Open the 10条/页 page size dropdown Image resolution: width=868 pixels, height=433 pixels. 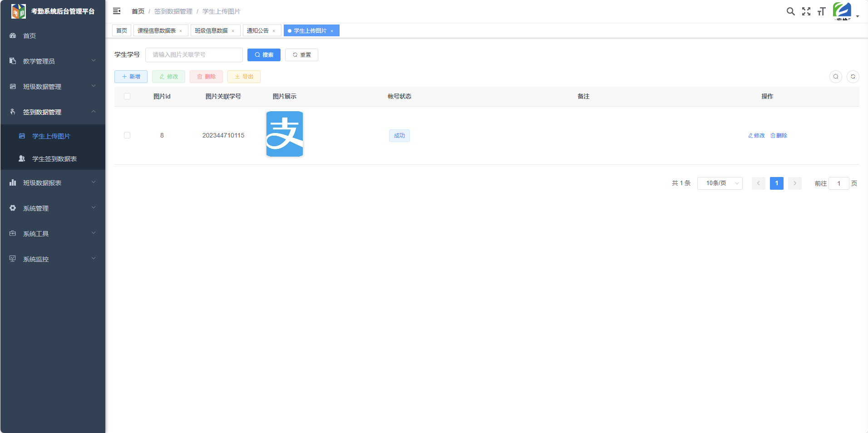[720, 183]
